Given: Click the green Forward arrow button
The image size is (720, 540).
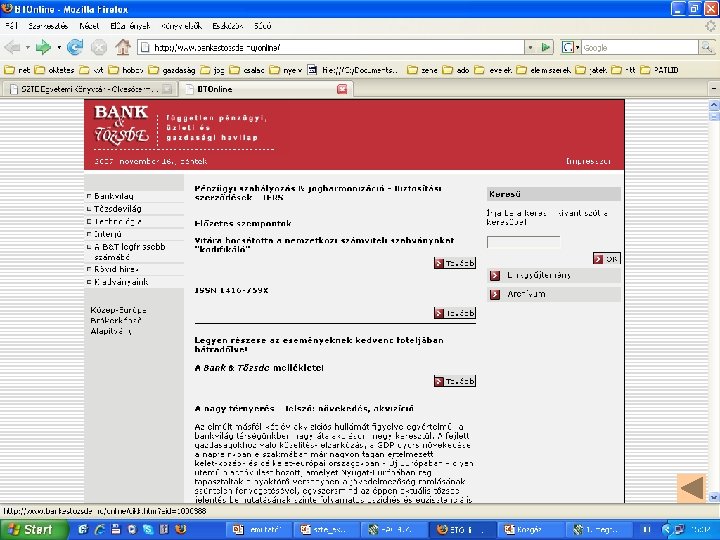Looking at the screenshot, I should tap(43, 47).
